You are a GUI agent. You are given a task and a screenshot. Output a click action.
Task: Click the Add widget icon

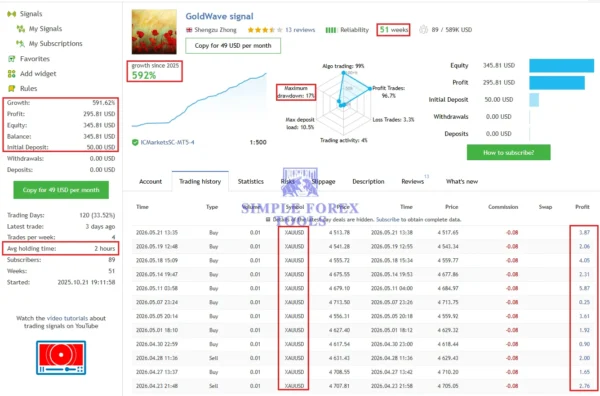pyautogui.click(x=11, y=74)
